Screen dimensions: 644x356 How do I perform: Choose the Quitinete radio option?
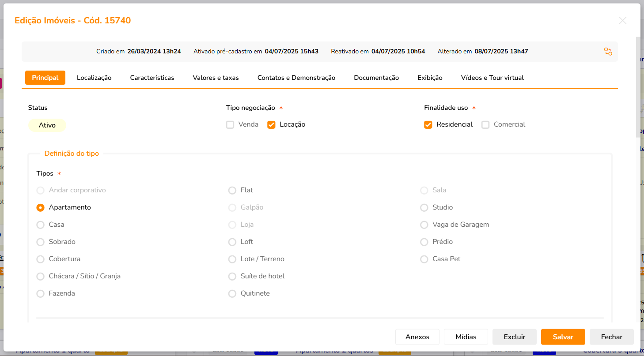click(x=232, y=294)
